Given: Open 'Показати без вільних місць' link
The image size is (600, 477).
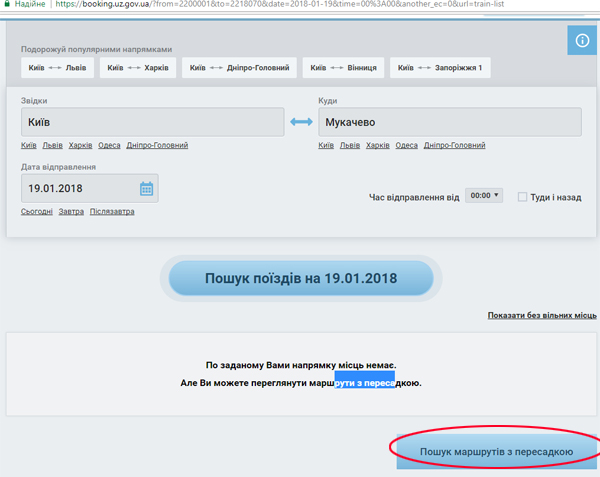Looking at the screenshot, I should 541,315.
